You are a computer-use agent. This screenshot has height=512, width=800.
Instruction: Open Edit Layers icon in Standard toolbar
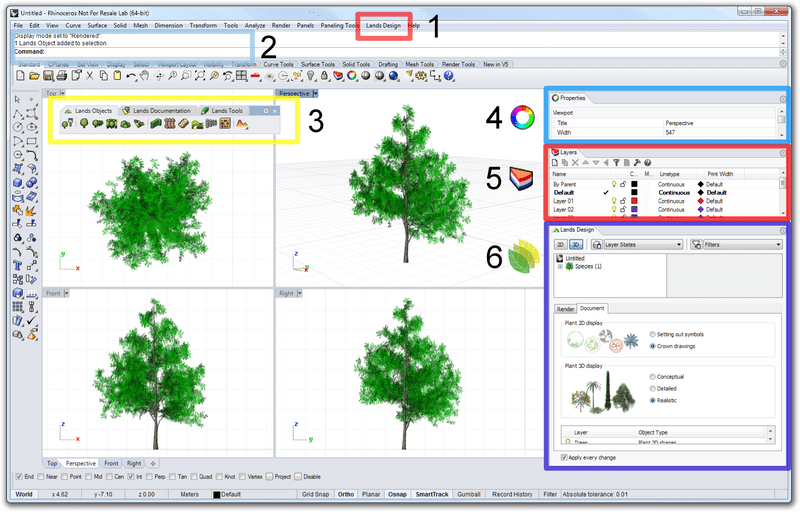pyautogui.click(x=338, y=76)
